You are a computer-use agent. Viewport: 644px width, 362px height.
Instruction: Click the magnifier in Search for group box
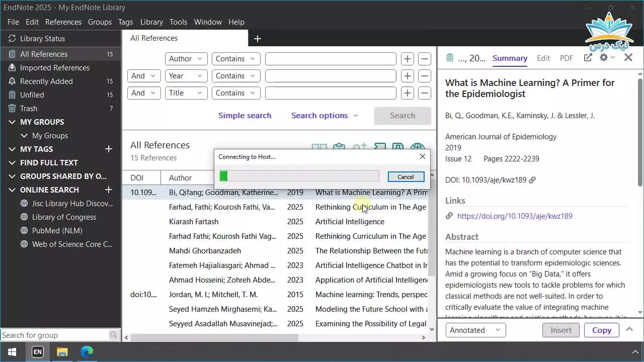[113, 335]
